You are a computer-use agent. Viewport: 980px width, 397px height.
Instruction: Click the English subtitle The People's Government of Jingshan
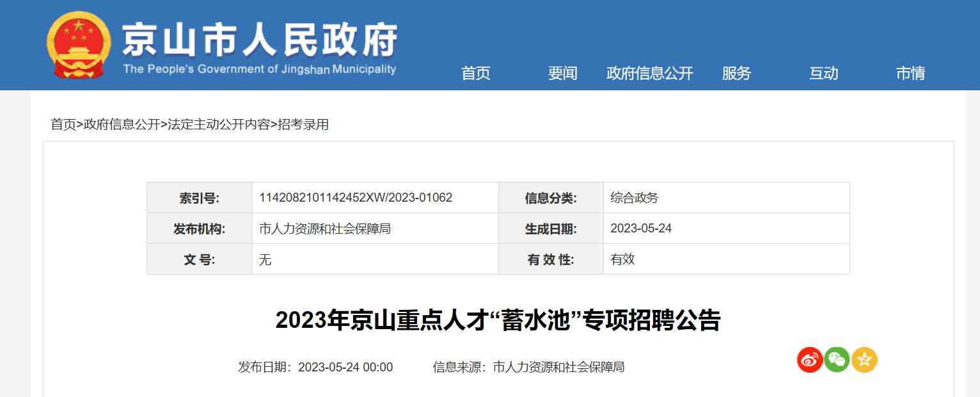tap(259, 69)
